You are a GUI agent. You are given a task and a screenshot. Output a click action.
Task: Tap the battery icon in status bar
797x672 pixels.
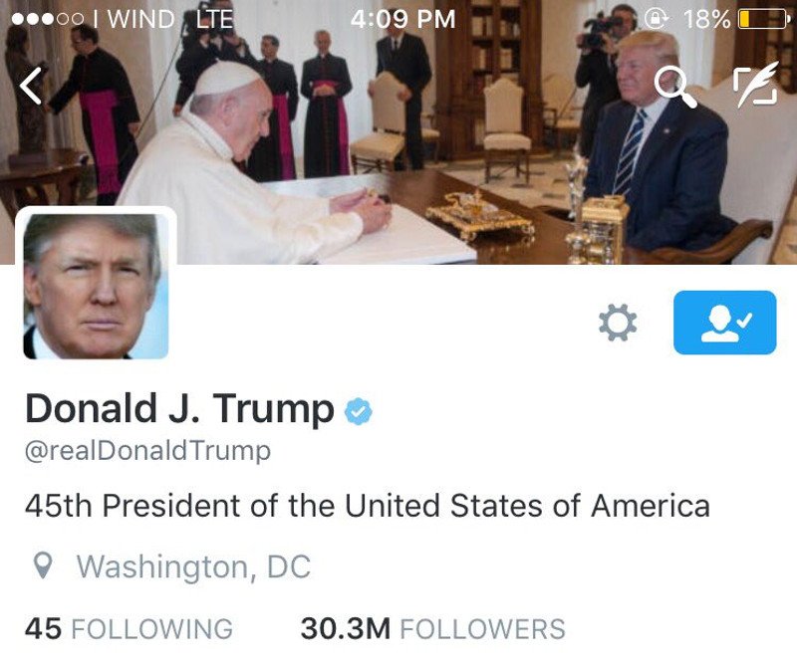762,19
